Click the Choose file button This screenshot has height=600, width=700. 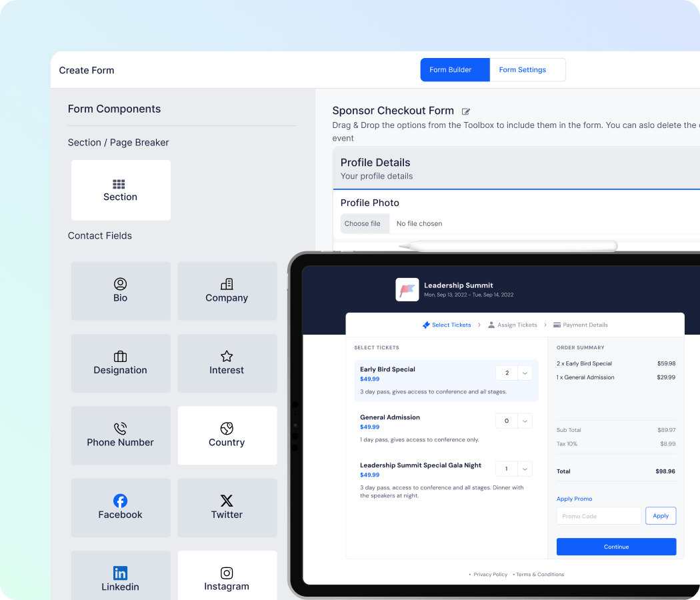pos(365,223)
